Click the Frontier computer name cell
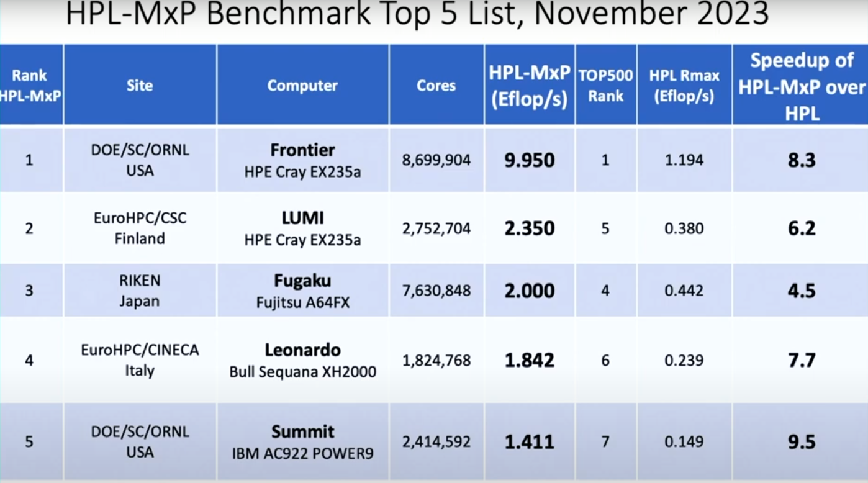 [302, 160]
